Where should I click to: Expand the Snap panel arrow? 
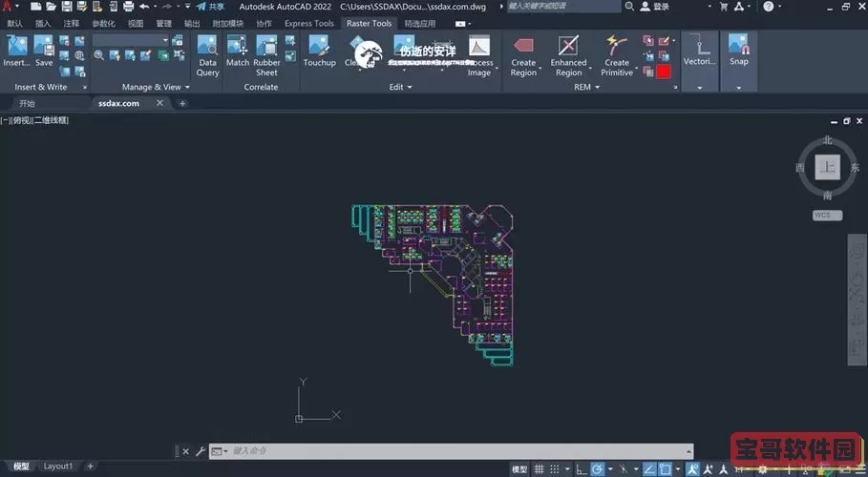click(738, 88)
